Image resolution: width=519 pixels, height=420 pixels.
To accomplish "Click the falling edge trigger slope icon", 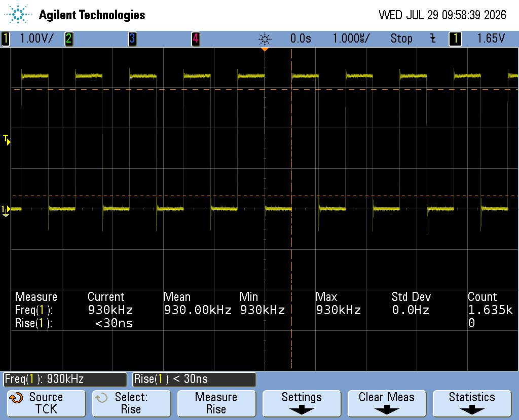I will point(433,39).
